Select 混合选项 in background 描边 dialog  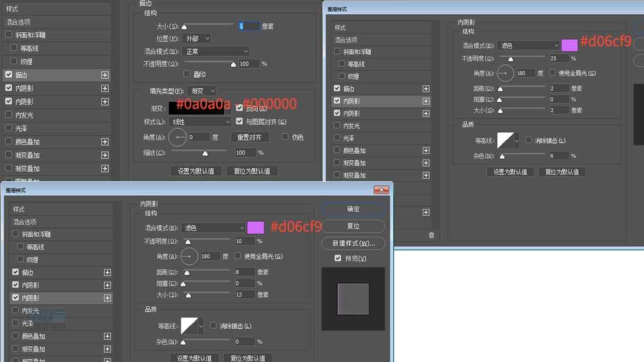click(57, 22)
